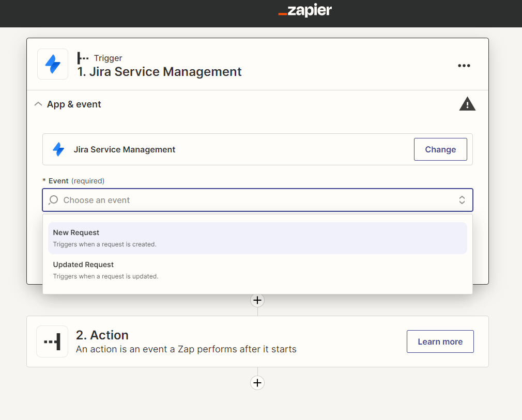Add a step with plus button below Action

click(x=257, y=383)
